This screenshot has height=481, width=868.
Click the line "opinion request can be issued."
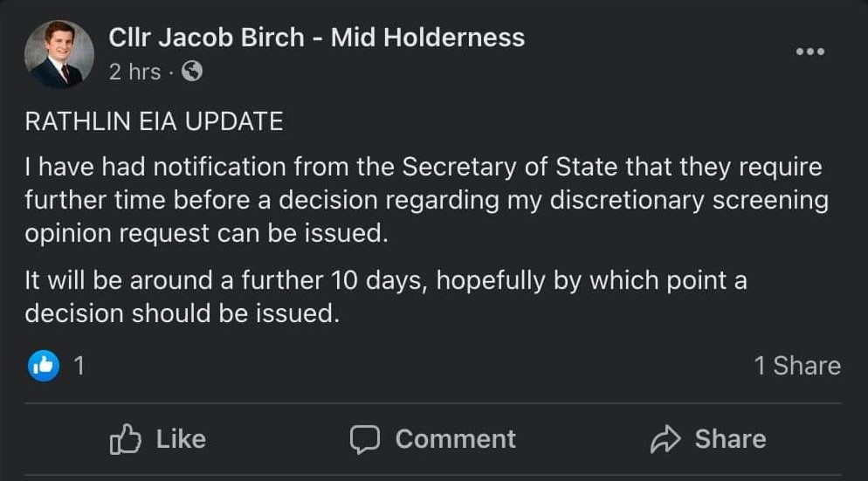(206, 233)
